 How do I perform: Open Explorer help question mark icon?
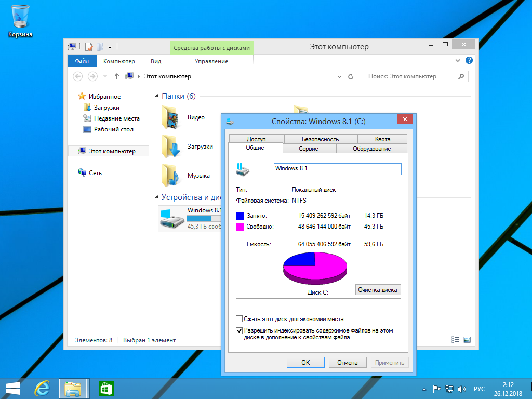[469, 60]
